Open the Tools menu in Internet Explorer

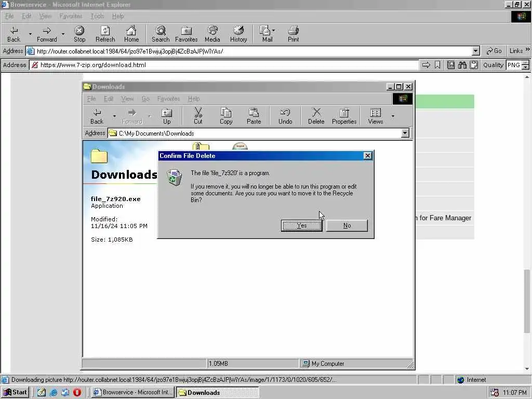tap(97, 16)
